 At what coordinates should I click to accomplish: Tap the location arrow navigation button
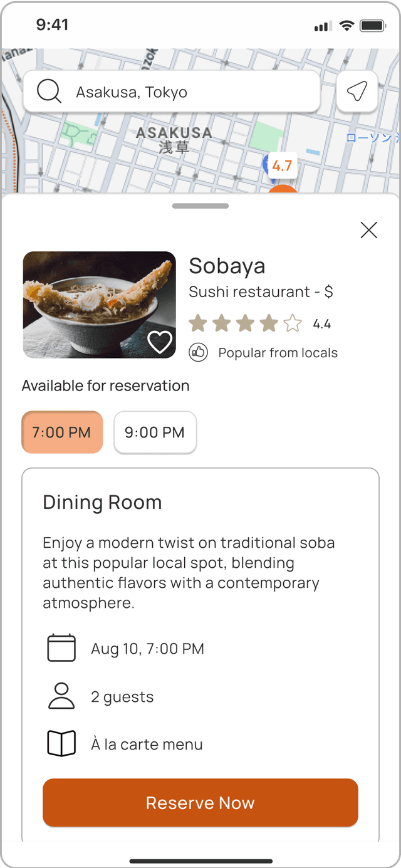click(357, 92)
